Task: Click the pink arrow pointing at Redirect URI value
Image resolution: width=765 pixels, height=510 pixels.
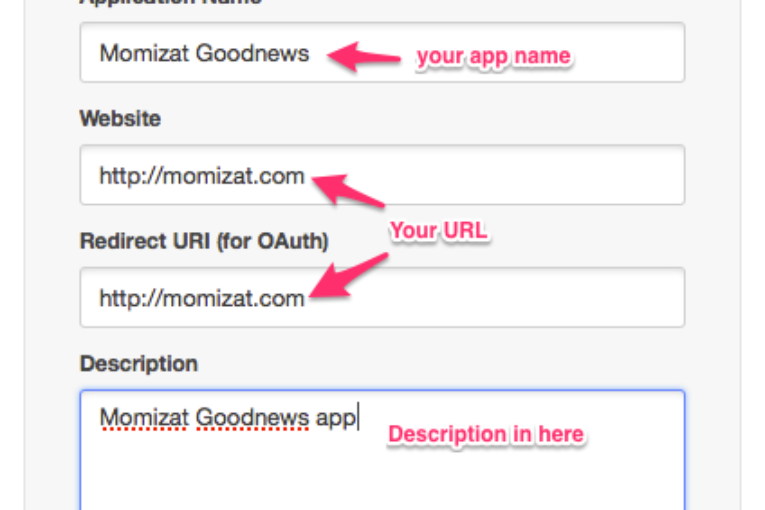Action: click(348, 275)
